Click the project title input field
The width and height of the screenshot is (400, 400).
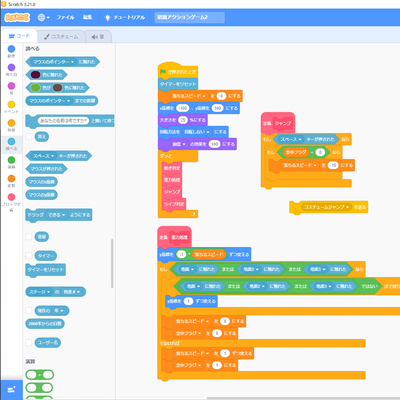(x=189, y=17)
